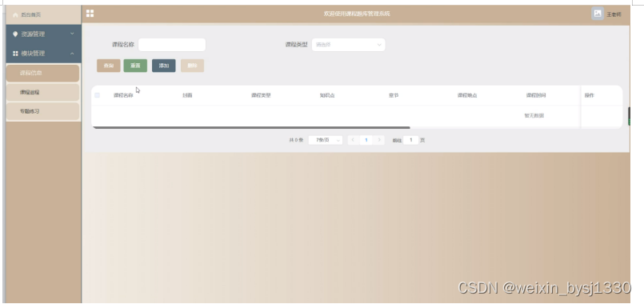Focus the 前往 page number input
Viewport: 644px width, 304px height.
410,140
